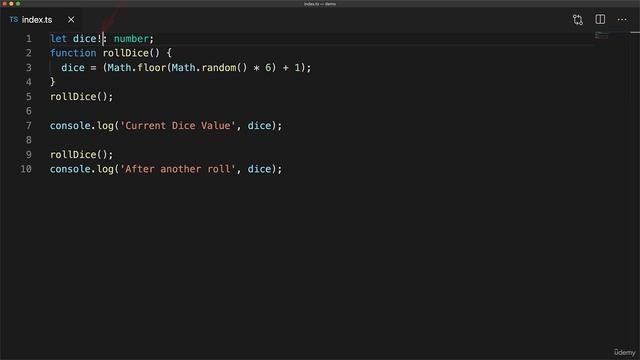Click 'console' on line 7

tap(70, 126)
